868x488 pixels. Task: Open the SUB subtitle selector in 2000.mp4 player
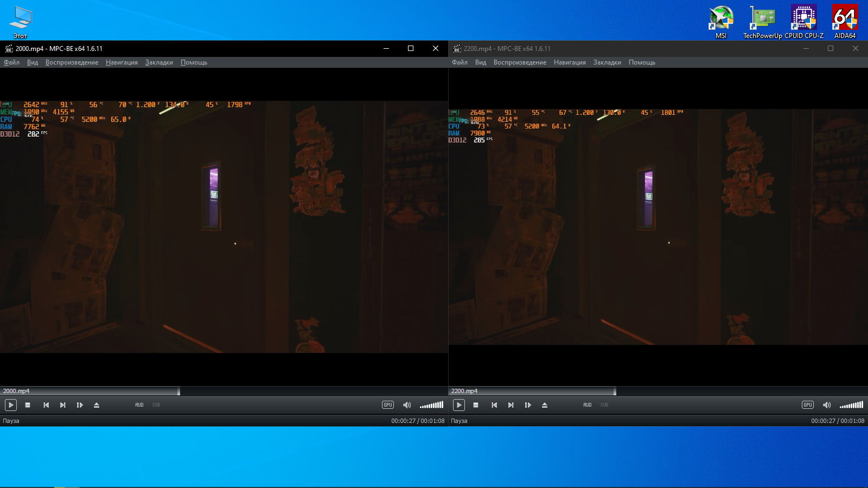(x=156, y=405)
